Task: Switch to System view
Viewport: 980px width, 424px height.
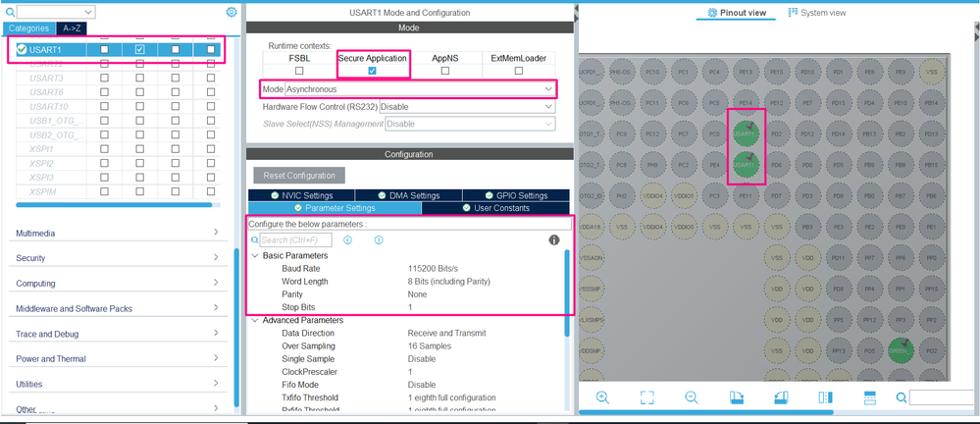Action: (817, 13)
